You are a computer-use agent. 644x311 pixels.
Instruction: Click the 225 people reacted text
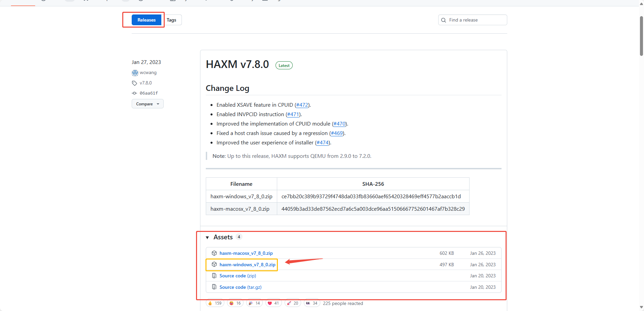click(x=343, y=303)
